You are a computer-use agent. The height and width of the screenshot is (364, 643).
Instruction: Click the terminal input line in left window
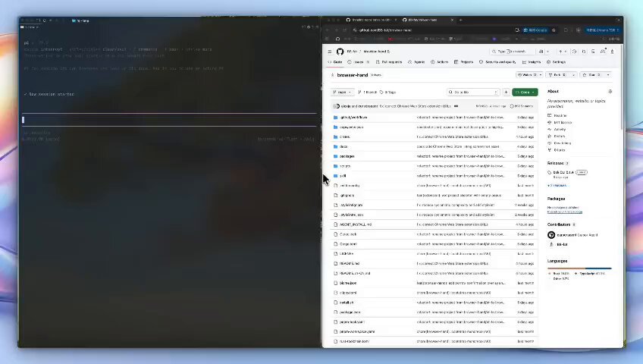click(169, 120)
